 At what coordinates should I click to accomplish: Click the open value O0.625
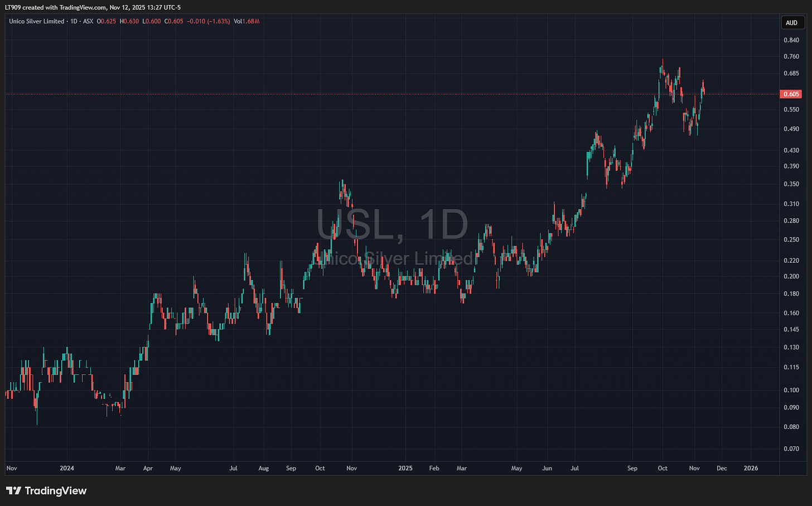pyautogui.click(x=107, y=21)
